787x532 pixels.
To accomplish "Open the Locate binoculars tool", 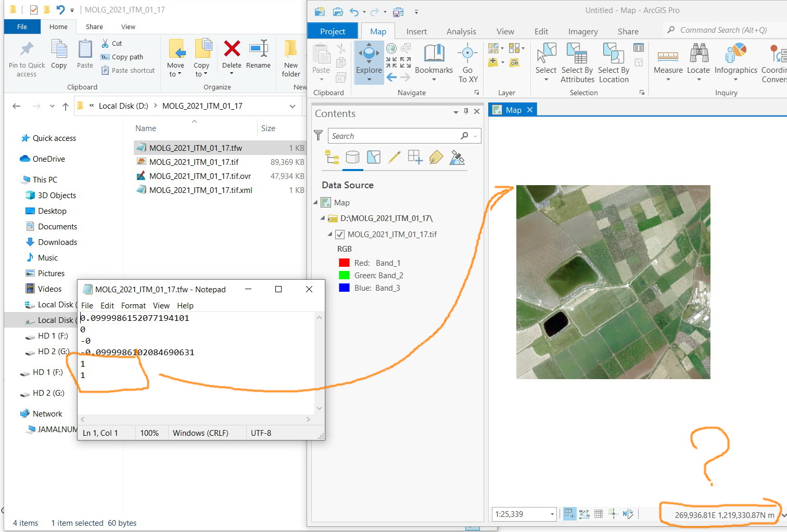I will pos(699,62).
